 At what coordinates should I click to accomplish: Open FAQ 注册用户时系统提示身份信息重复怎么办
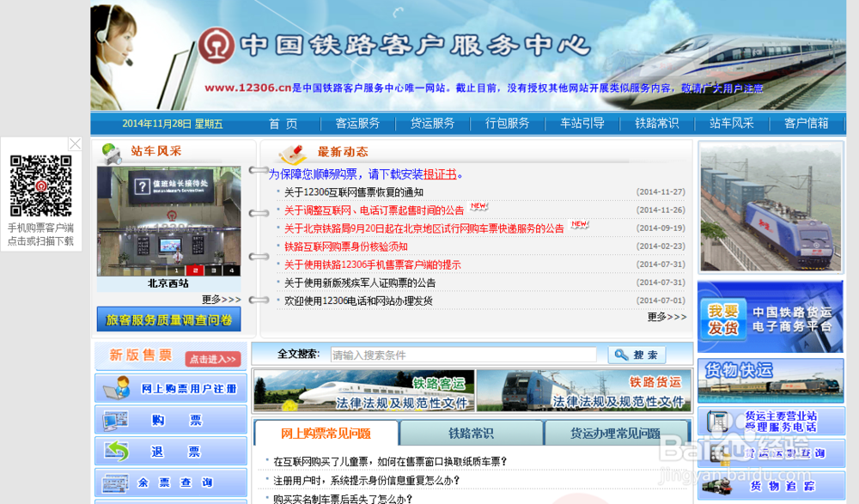(x=367, y=481)
